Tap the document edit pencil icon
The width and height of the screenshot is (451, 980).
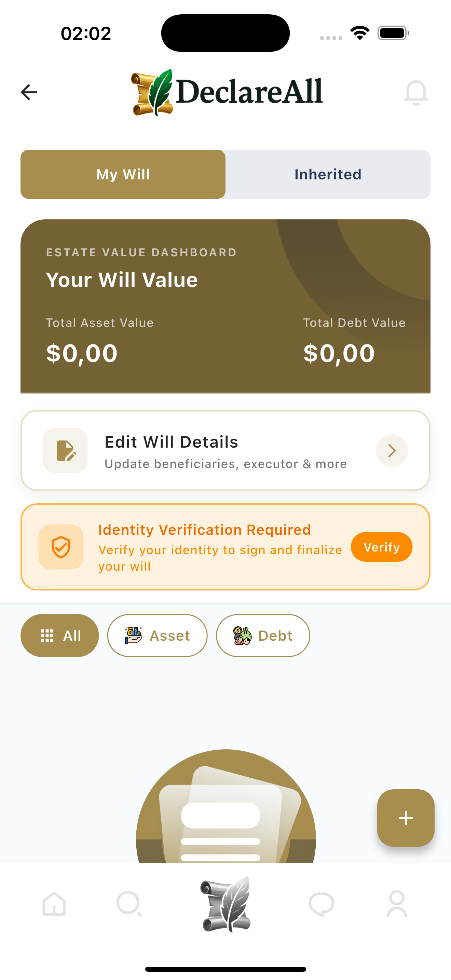[x=65, y=450]
